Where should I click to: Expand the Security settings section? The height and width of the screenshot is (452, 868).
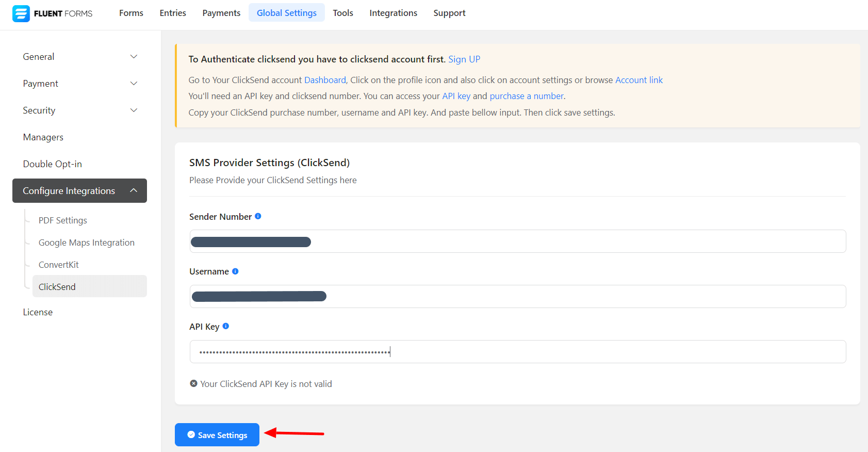click(x=79, y=110)
